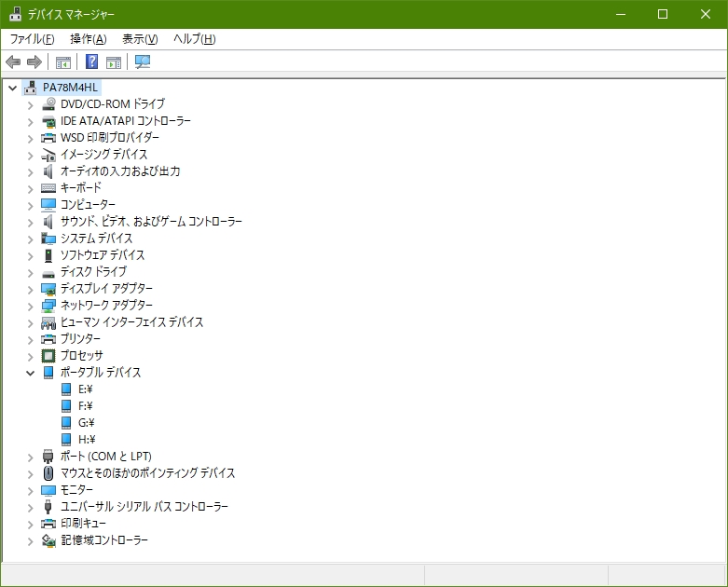This screenshot has width=728, height=587.
Task: Open the ファイル(F) menu
Action: [32, 39]
